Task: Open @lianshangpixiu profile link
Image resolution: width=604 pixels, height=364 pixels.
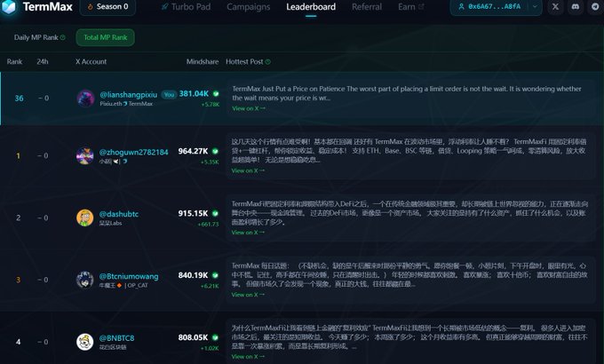Action: pos(129,94)
